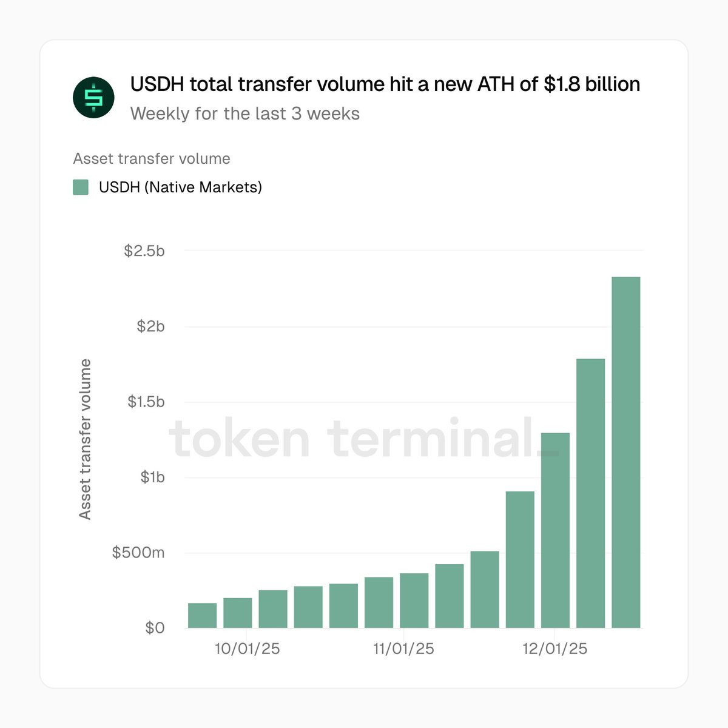Click the bar reaching about $1.3b
The image size is (728, 728).
pyautogui.click(x=555, y=530)
